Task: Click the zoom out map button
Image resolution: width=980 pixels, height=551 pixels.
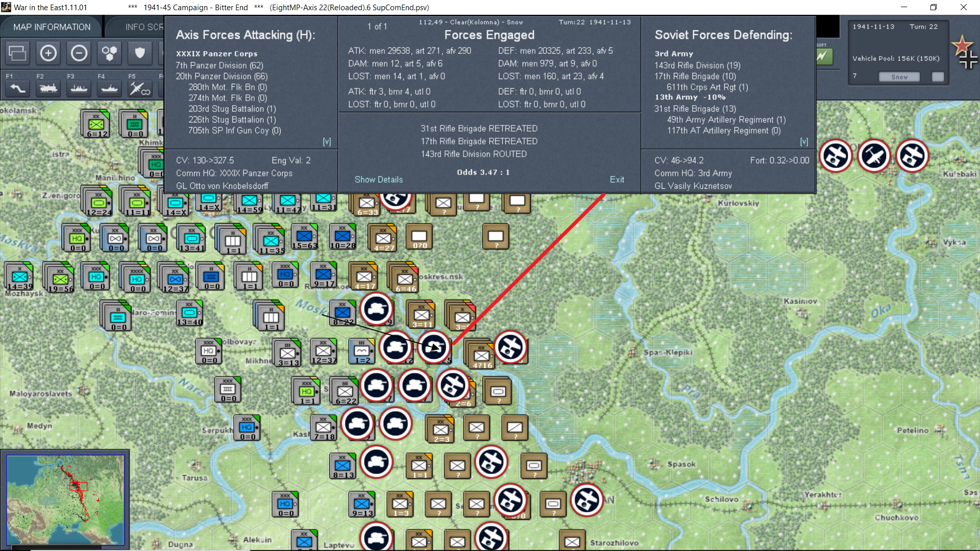Action: coord(79,53)
